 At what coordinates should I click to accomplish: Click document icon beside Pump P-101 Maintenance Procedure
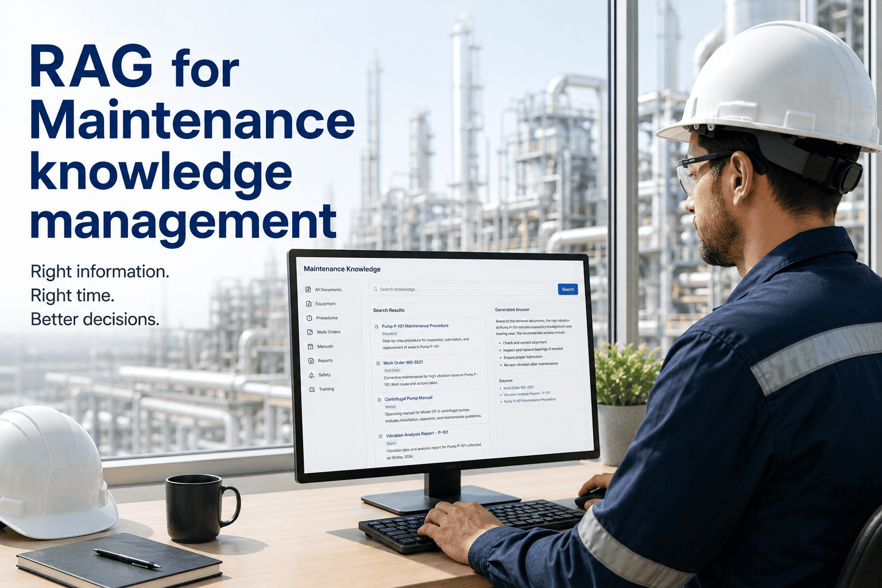(377, 327)
